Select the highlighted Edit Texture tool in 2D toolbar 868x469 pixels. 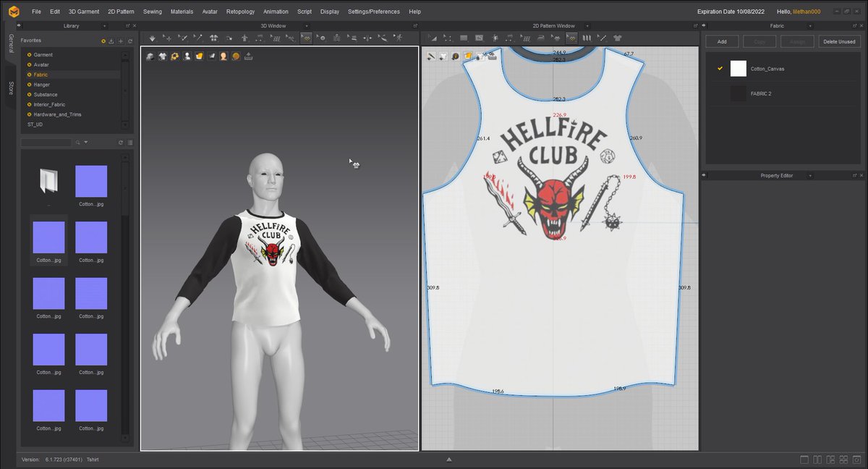571,38
